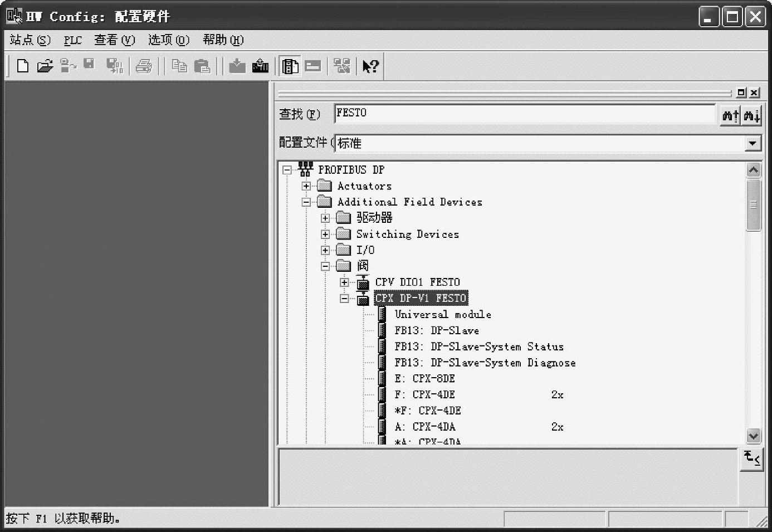Click the 阀 folder icon

[x=344, y=266]
